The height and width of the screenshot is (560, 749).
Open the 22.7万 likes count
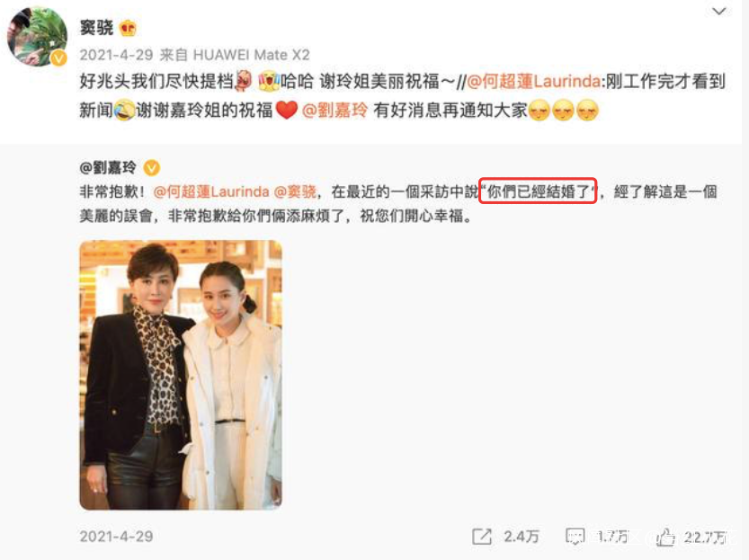[705, 538]
